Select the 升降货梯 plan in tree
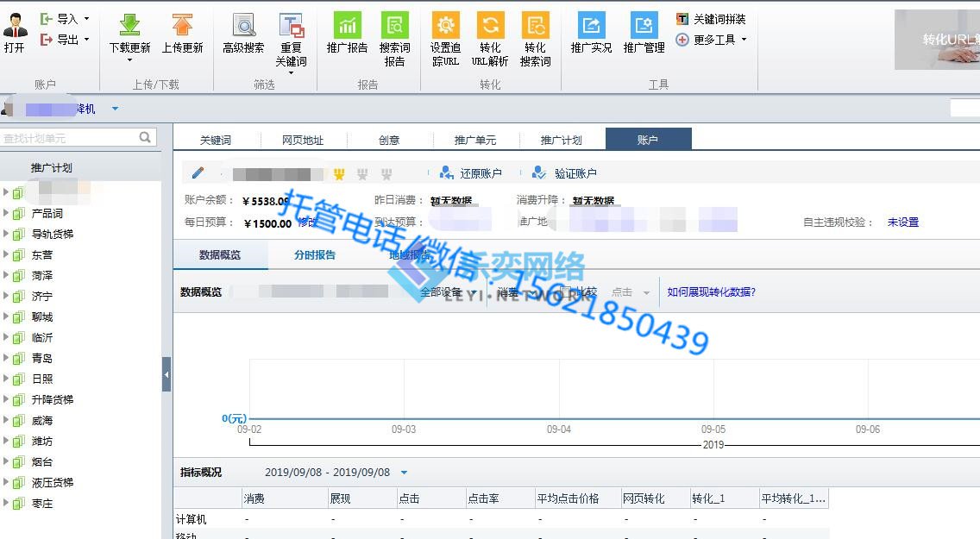980x539 pixels. click(53, 399)
